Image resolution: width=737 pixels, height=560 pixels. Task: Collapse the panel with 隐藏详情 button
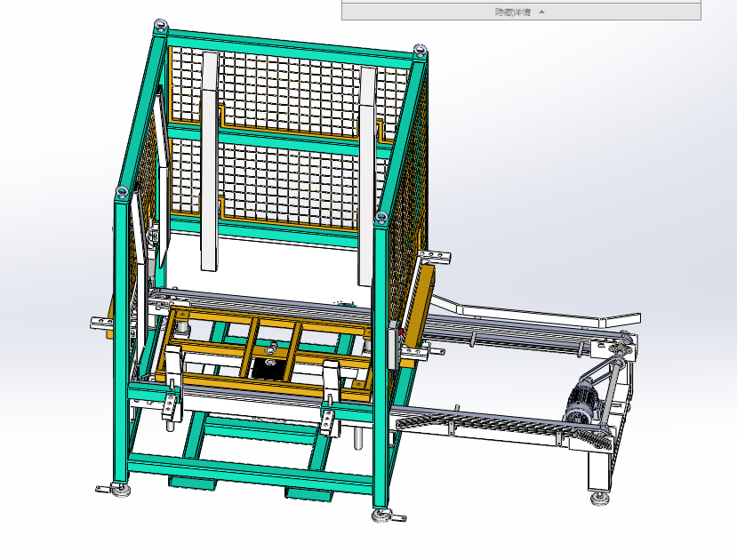(521, 12)
